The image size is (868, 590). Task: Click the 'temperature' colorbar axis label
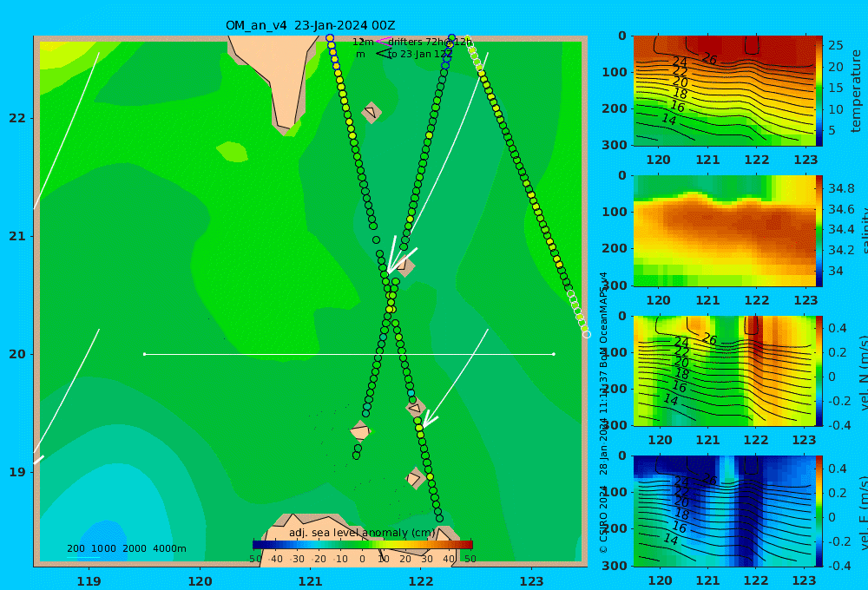[x=857, y=91]
